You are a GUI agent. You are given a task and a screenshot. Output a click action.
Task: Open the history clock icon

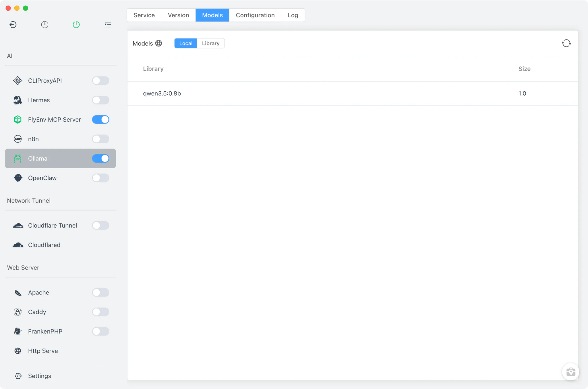45,25
